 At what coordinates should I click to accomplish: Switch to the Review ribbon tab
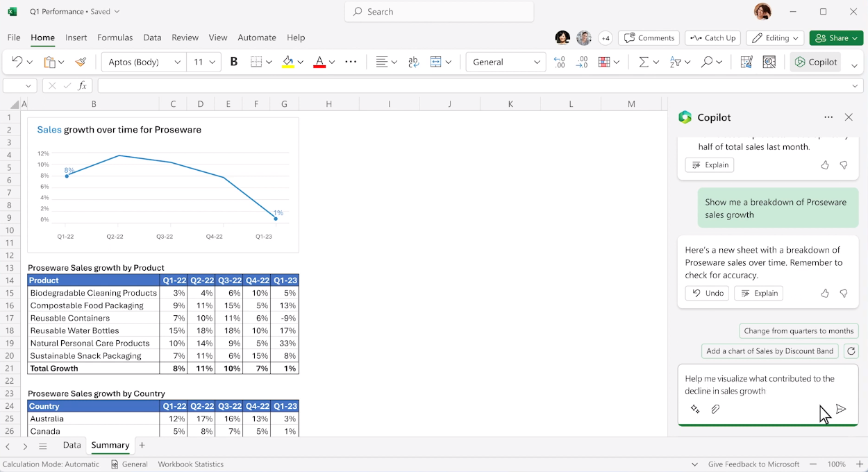tap(185, 37)
